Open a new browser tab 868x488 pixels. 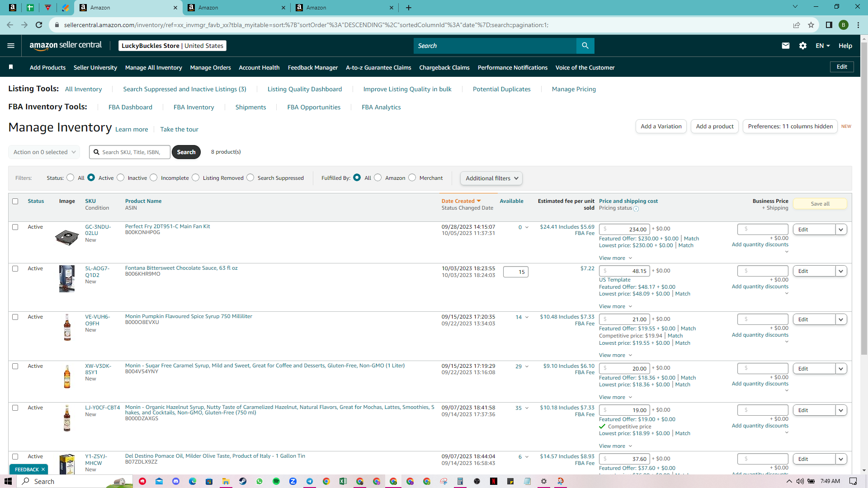coord(409,8)
